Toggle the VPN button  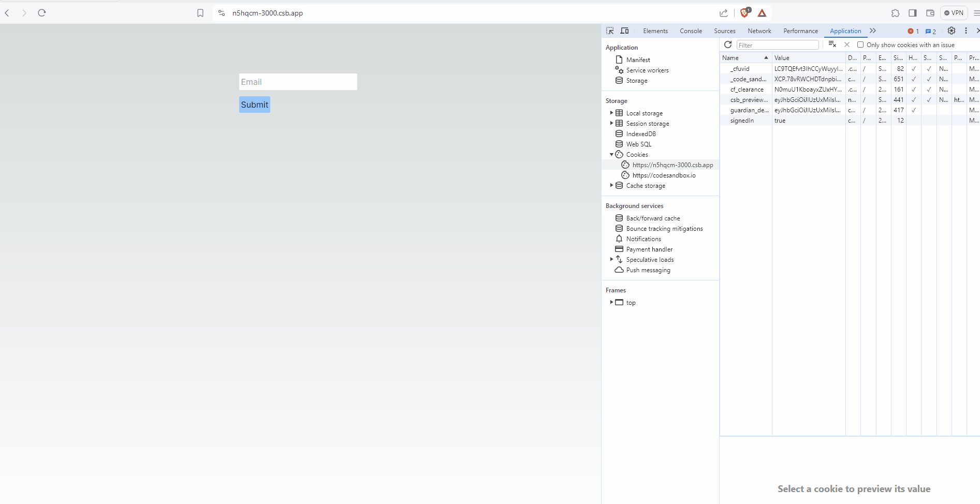coord(954,13)
